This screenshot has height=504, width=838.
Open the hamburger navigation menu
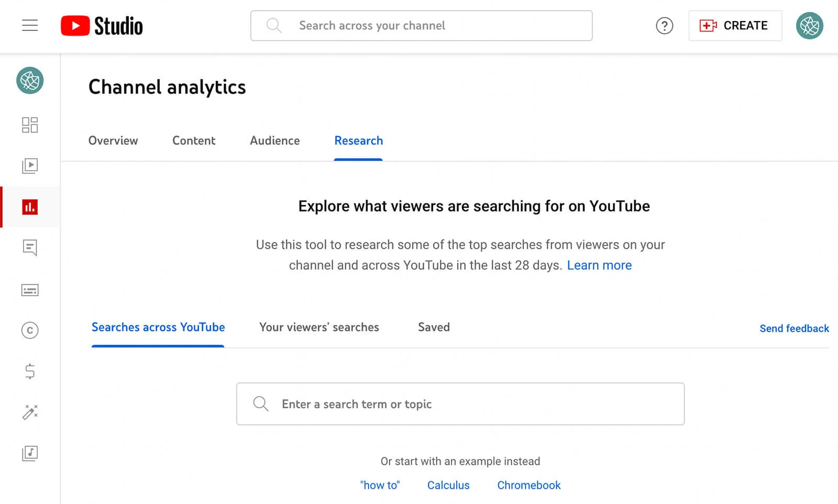[30, 25]
